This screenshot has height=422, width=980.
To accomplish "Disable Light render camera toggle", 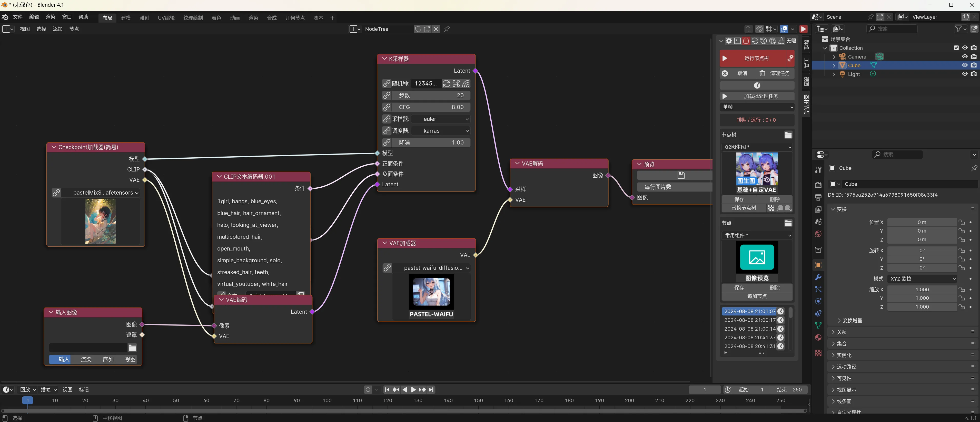I will (973, 74).
